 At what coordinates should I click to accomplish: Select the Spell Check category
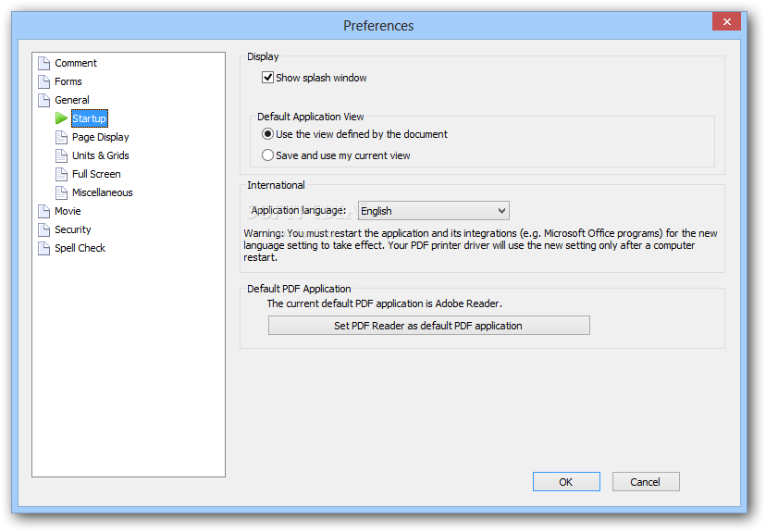click(x=80, y=248)
